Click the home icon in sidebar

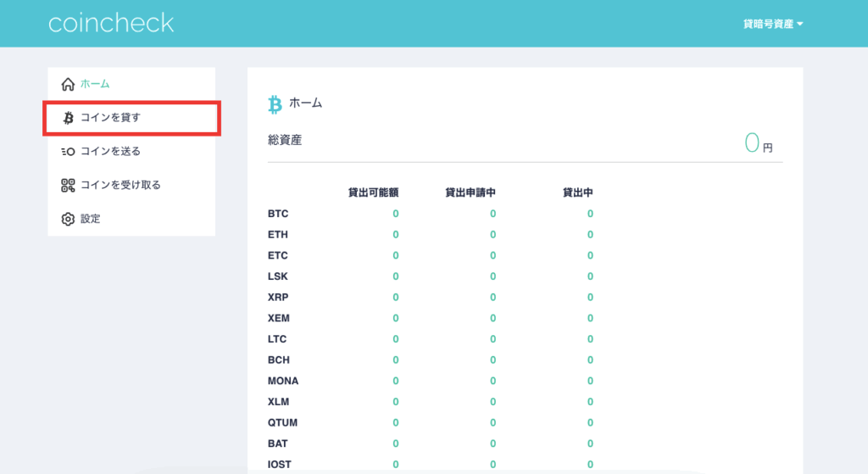[69, 84]
